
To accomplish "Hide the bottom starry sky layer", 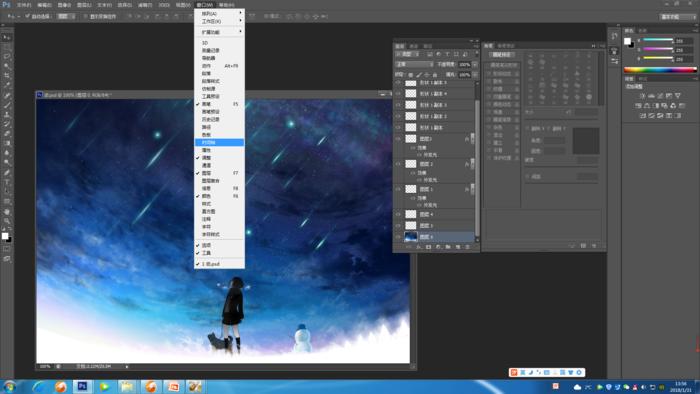I will [398, 237].
